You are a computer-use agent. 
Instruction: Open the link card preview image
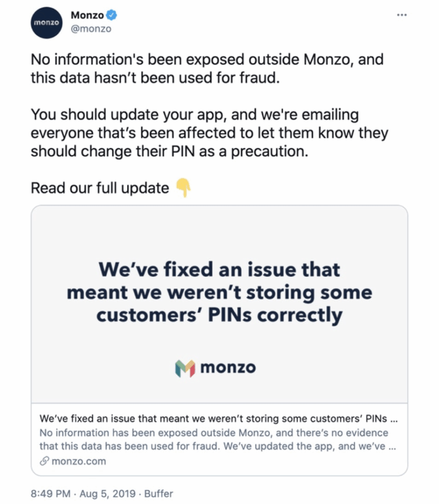coord(219,304)
